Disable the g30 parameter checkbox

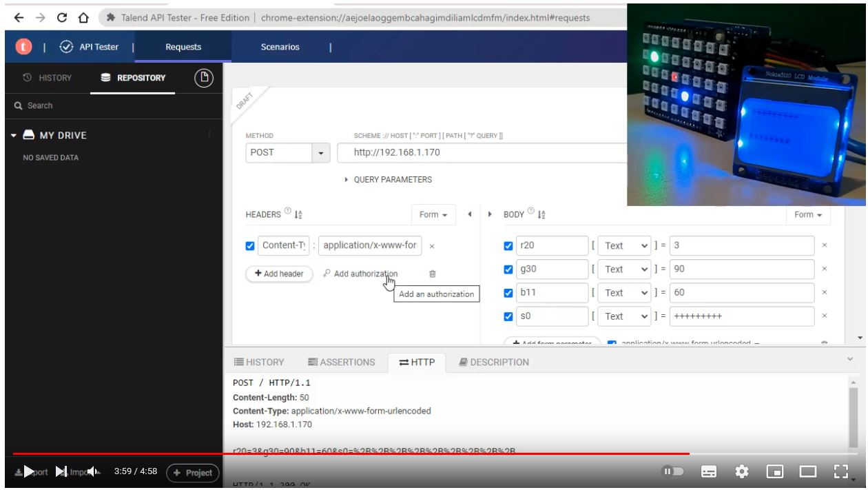[508, 269]
